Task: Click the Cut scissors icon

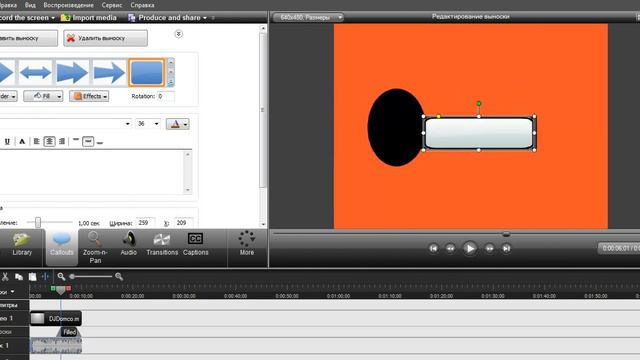Action: [x=5, y=277]
